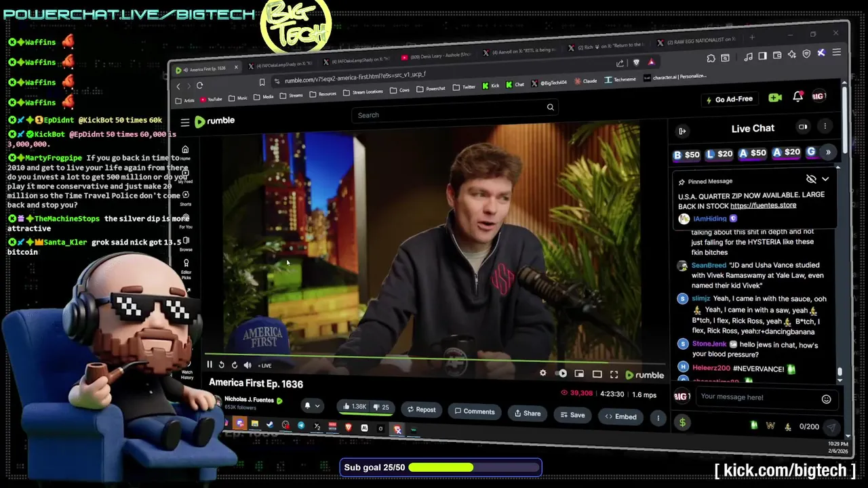Open browser hamburger menu
The height and width of the screenshot is (488, 868).
click(836, 52)
